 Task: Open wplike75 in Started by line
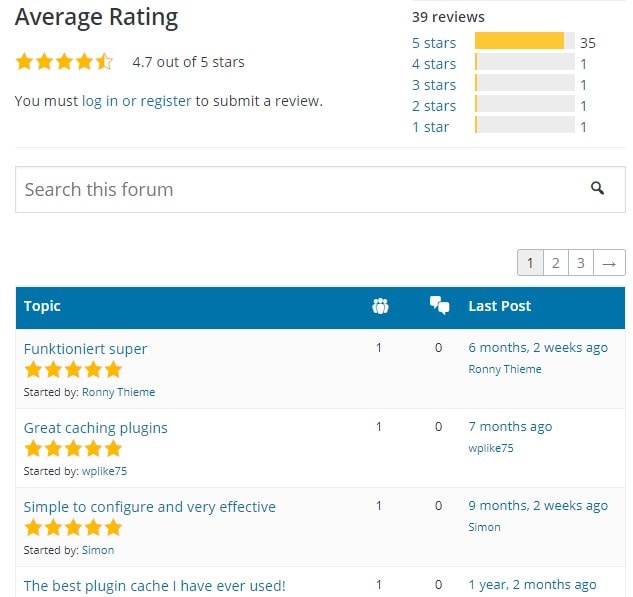(105, 471)
